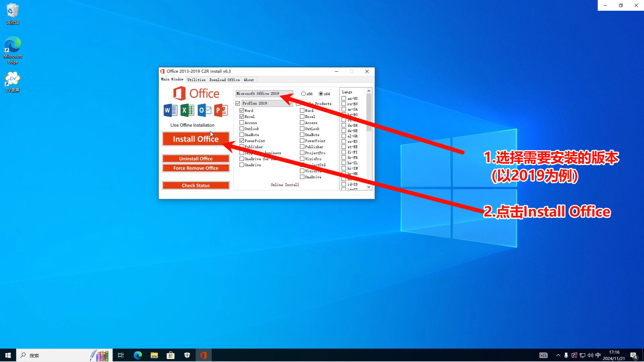The height and width of the screenshot is (362, 644).
Task: Click the Check Status button
Action: (196, 185)
